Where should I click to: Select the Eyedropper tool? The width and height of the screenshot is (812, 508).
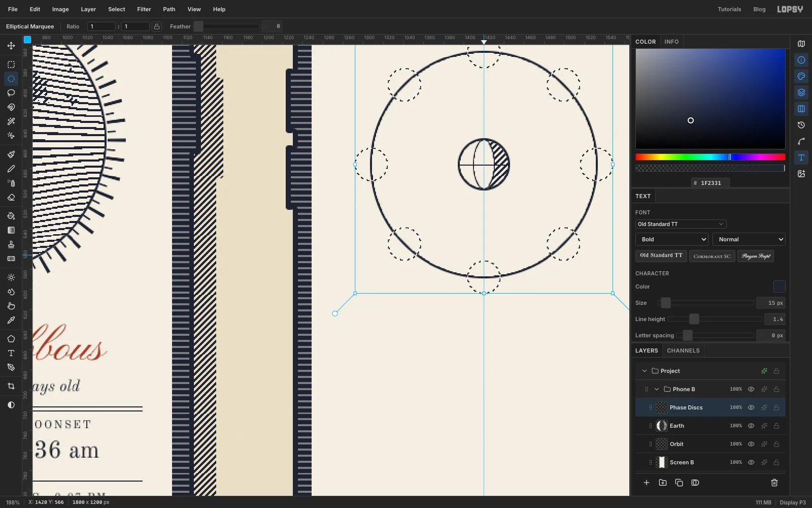pos(11,320)
